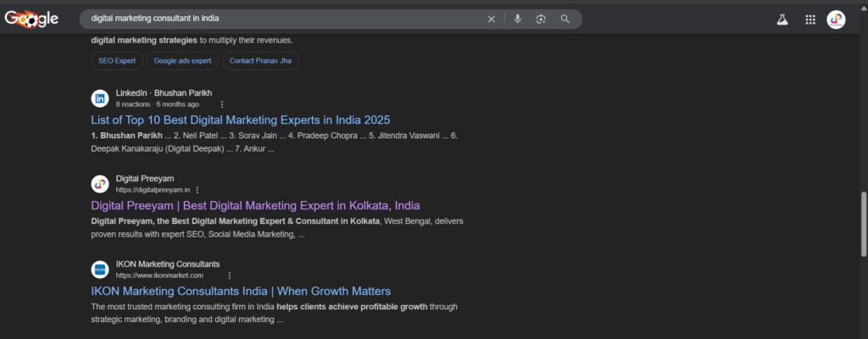
Task: Open more options for IKON result
Action: click(230, 275)
